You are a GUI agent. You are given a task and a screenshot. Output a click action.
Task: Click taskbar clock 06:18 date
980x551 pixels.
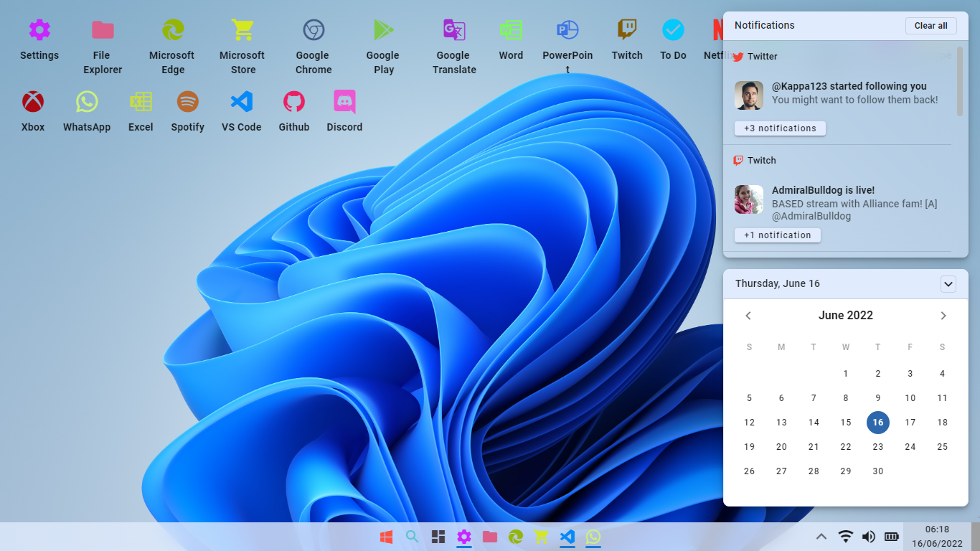(937, 537)
